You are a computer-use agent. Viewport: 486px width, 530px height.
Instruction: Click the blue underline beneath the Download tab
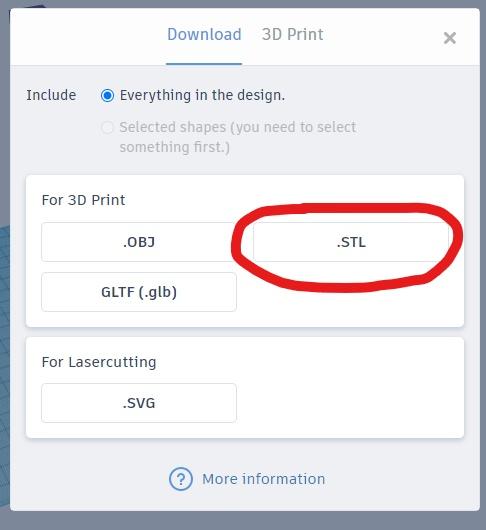pos(204,64)
